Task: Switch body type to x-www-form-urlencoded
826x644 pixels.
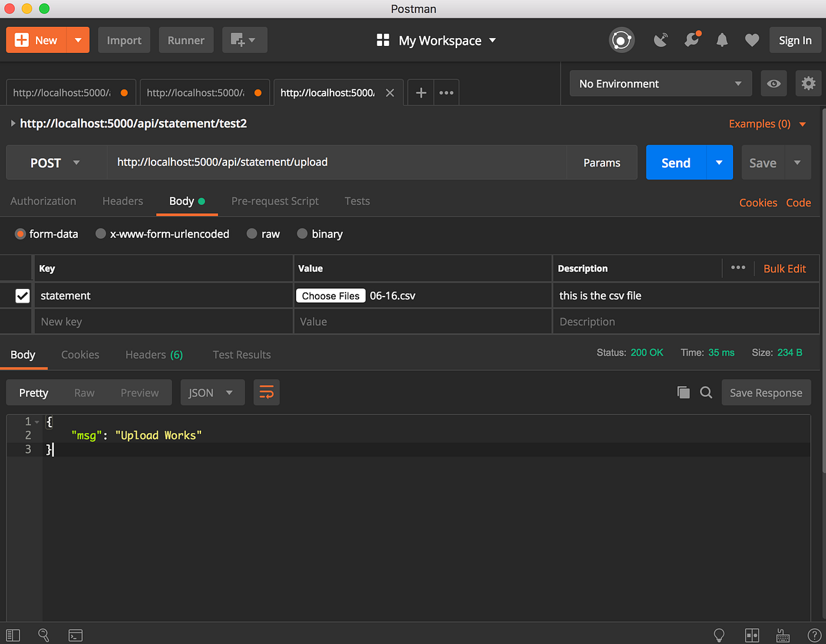Action: pos(100,234)
